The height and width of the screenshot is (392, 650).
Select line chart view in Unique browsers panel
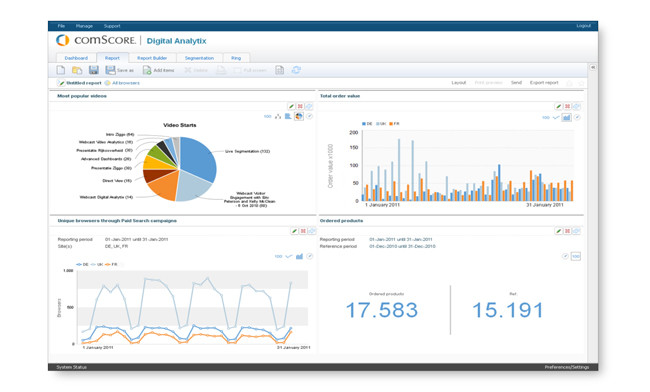point(289,256)
